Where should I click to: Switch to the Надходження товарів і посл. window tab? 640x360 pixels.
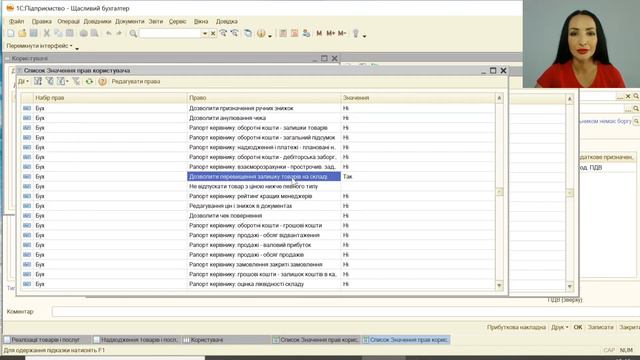click(x=136, y=340)
